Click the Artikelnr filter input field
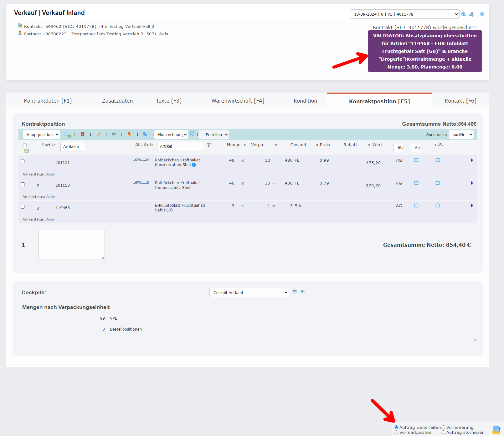 click(73, 146)
